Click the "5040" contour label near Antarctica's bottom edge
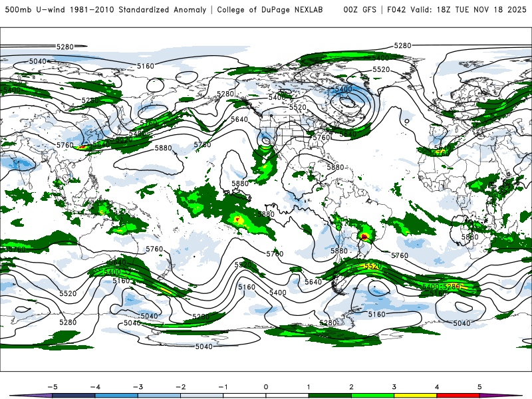Viewport: 532px width, 399px height. click(204, 346)
